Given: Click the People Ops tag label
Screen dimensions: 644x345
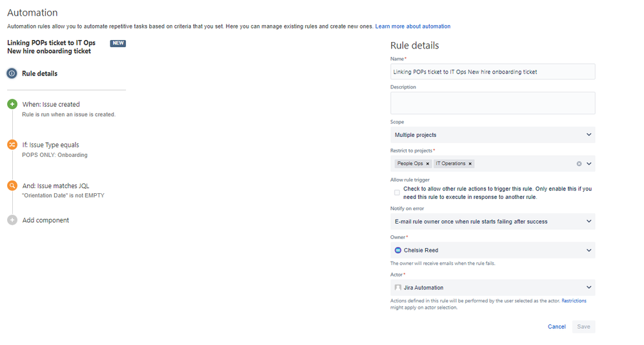Looking at the screenshot, I should [410, 163].
